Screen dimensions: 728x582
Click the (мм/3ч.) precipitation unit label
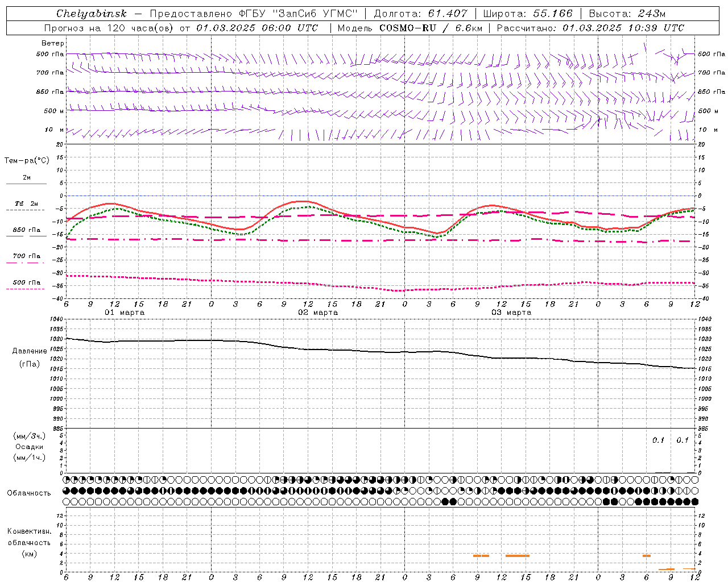pyautogui.click(x=30, y=436)
